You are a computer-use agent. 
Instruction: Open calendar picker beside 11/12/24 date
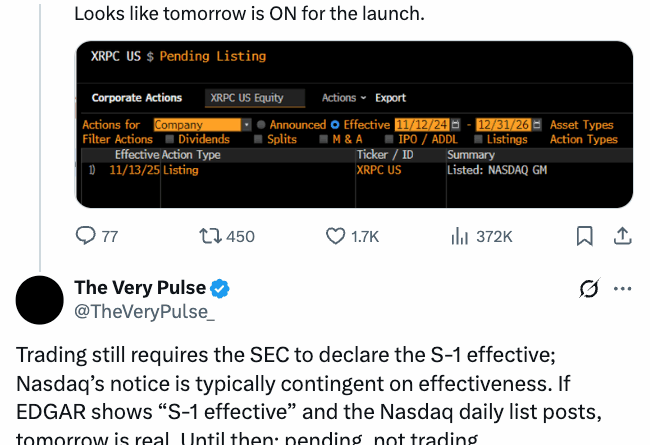455,125
